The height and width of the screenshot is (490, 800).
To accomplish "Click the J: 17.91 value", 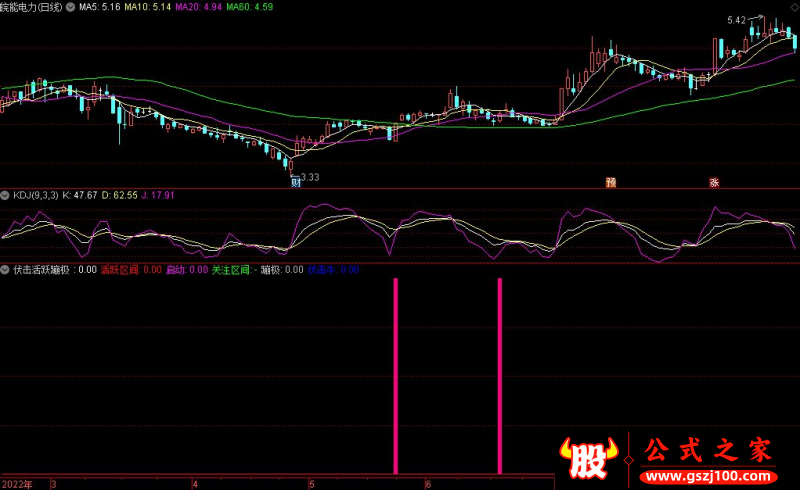I will [158, 195].
